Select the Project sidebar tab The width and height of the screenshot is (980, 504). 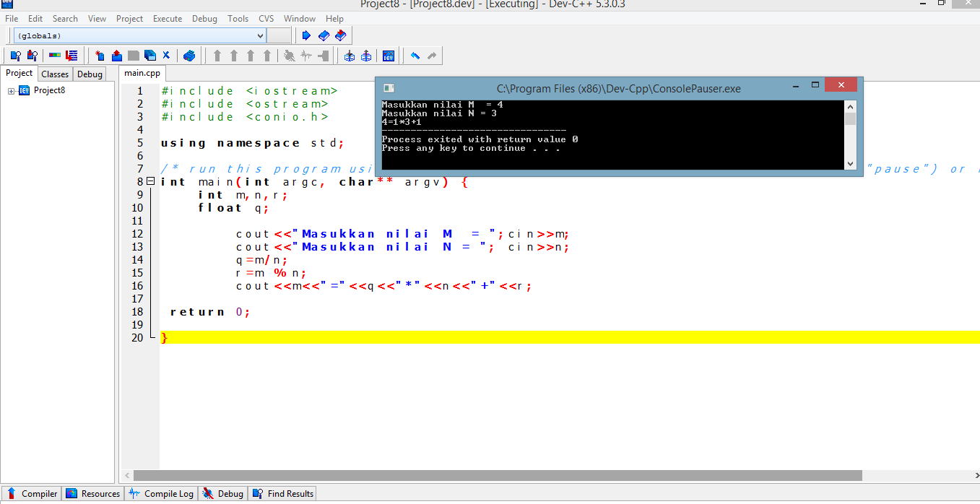[19, 73]
